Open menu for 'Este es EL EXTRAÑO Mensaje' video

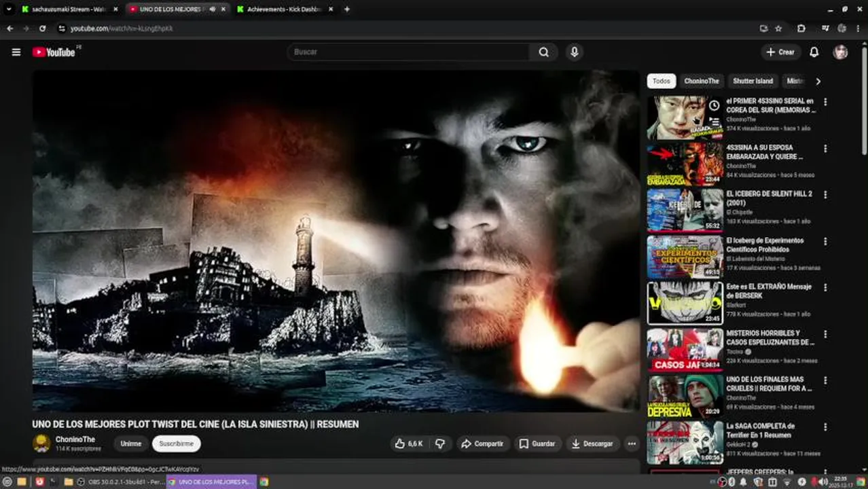[826, 287]
